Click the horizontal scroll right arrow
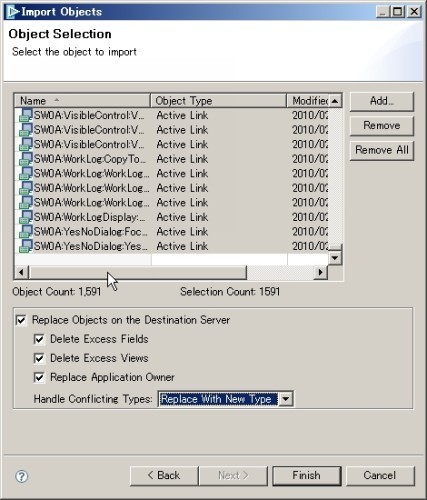Image resolution: width=427 pixels, height=500 pixels. pos(320,272)
